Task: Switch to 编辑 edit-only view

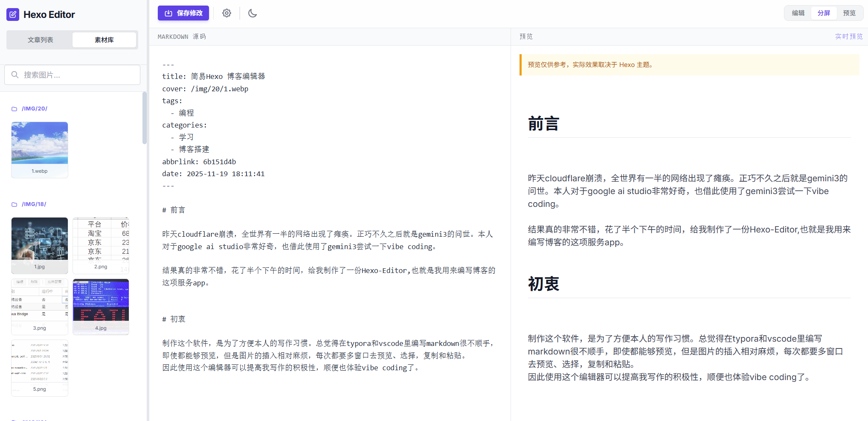Action: (x=798, y=13)
